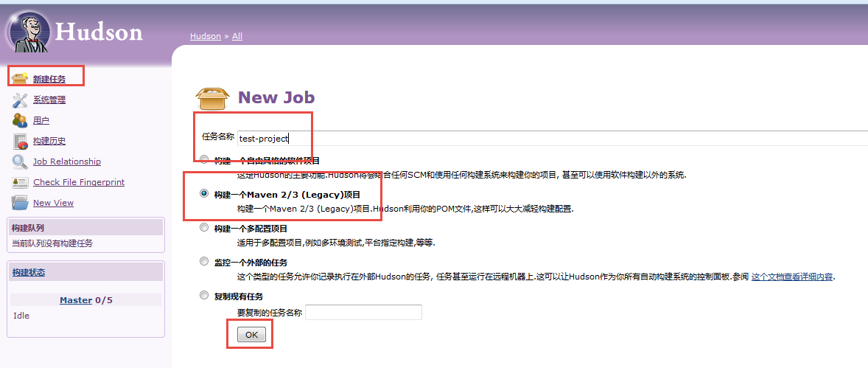The width and height of the screenshot is (868, 368).
Task: Click the 当前队列没有构建任务 text
Action: (x=52, y=243)
